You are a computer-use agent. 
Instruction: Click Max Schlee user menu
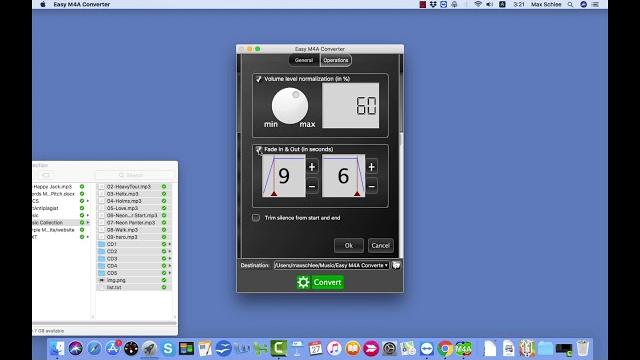click(x=546, y=4)
